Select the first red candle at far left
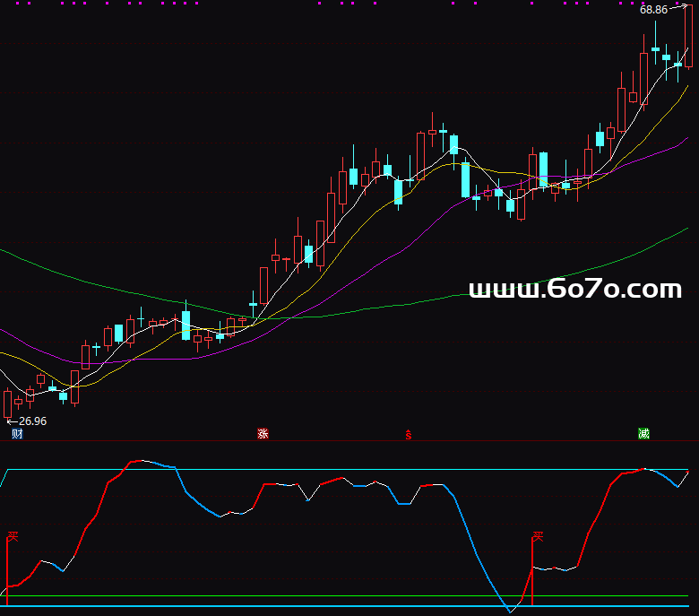The image size is (699, 616). (x=8, y=403)
